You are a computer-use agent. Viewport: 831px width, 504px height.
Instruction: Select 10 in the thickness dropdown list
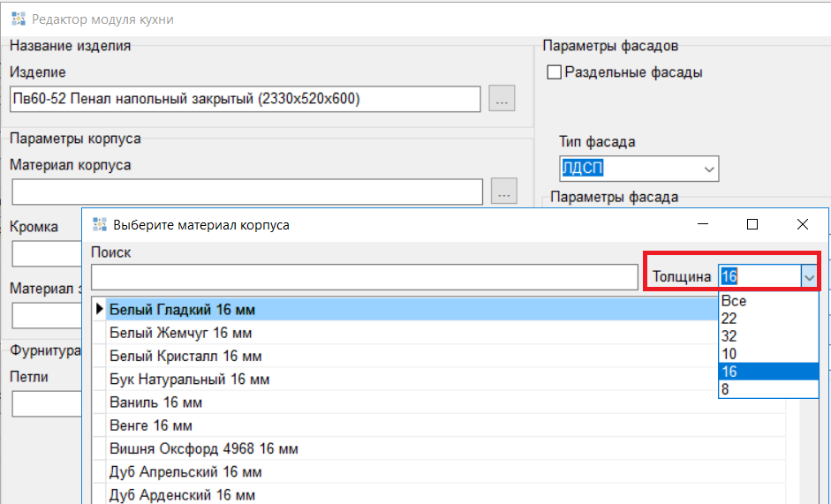[x=729, y=354]
